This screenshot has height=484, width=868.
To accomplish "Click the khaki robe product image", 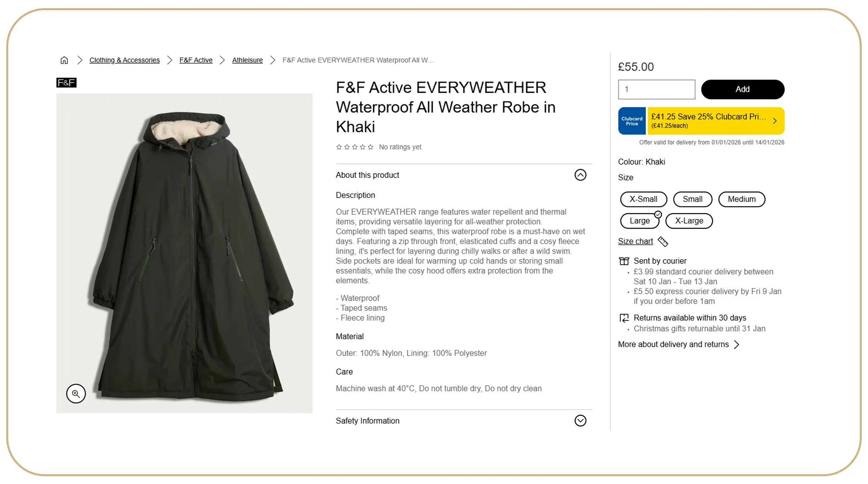I will coord(184,253).
